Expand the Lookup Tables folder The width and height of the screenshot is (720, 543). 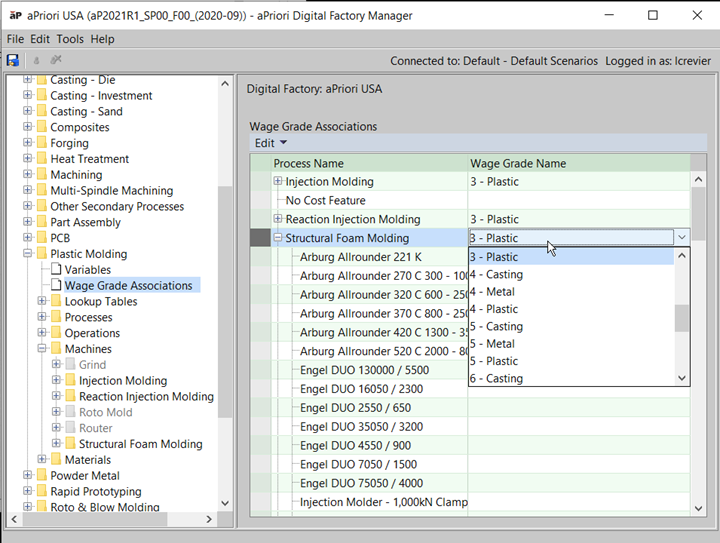click(42, 301)
